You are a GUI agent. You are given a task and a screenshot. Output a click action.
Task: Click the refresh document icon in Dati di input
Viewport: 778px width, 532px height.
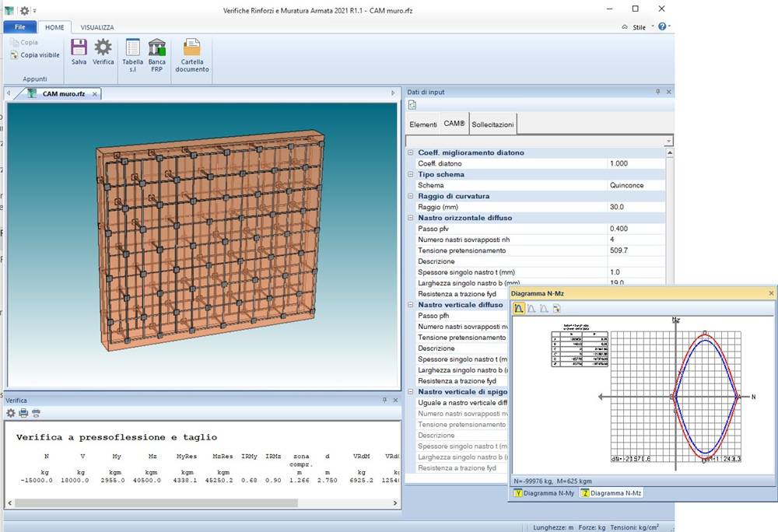click(412, 105)
